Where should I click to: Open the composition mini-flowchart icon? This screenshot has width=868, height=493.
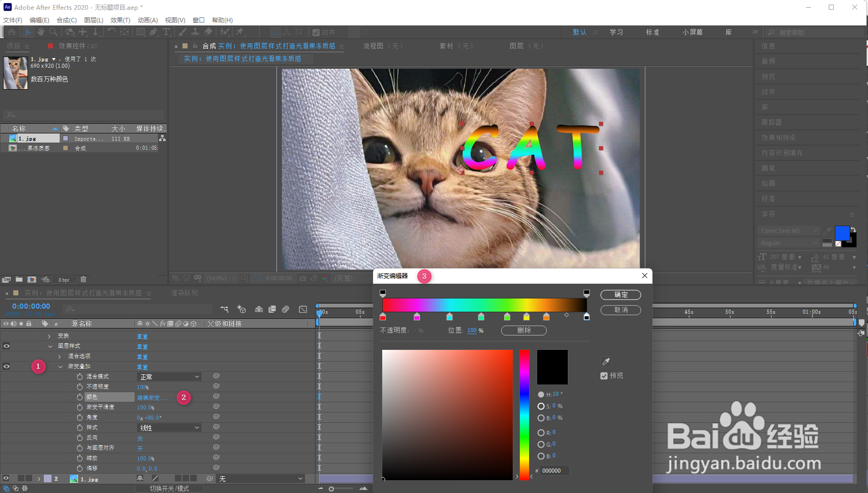click(x=224, y=309)
